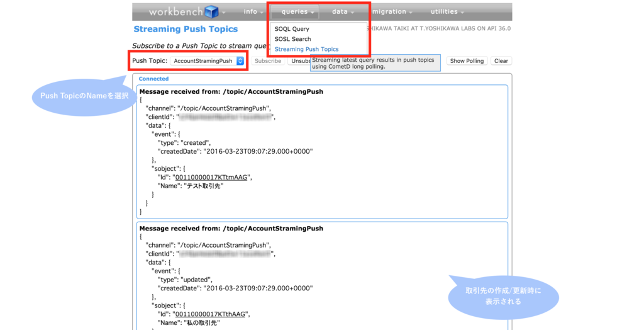The width and height of the screenshot is (644, 330).
Task: Click the Streaming Push Topics page heading
Action: pos(186,29)
